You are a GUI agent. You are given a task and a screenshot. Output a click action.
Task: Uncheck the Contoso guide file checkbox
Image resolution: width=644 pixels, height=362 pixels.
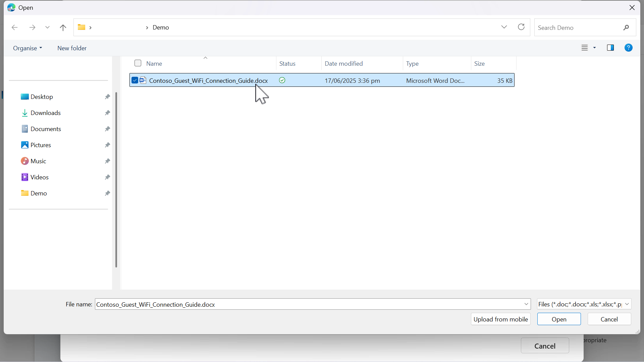(x=135, y=80)
